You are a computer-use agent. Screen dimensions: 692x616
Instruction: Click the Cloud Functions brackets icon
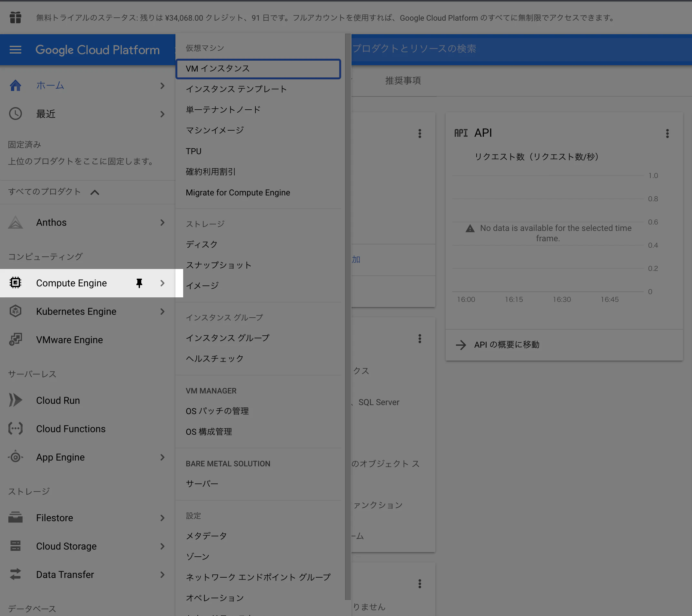[15, 429]
